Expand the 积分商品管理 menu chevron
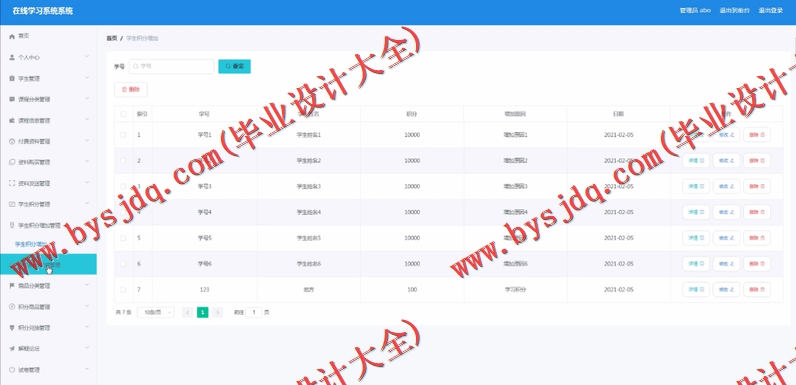The height and width of the screenshot is (385, 796). 87,307
